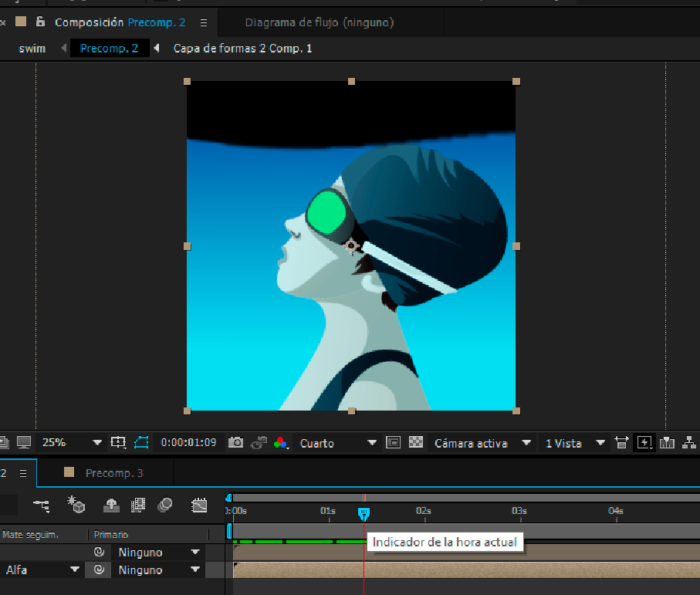
Task: Click the 04s mark on the time ruler
Action: [616, 511]
